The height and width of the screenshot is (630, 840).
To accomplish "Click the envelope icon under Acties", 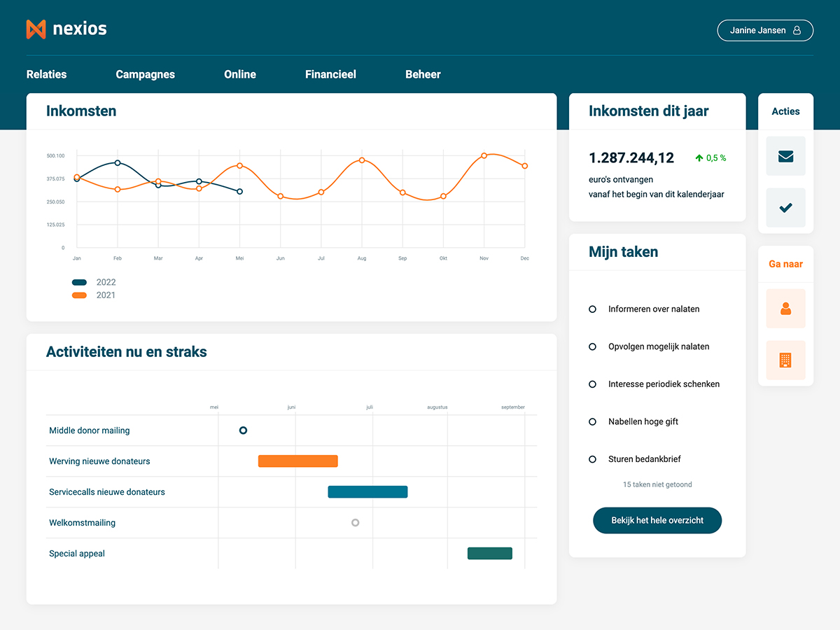I will coord(785,156).
